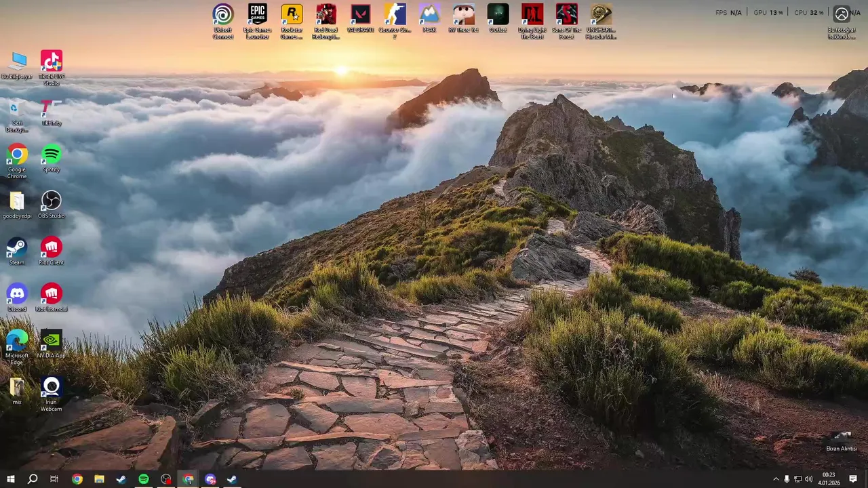
Task: Open the Riot Client desktop shortcut
Action: (52, 252)
